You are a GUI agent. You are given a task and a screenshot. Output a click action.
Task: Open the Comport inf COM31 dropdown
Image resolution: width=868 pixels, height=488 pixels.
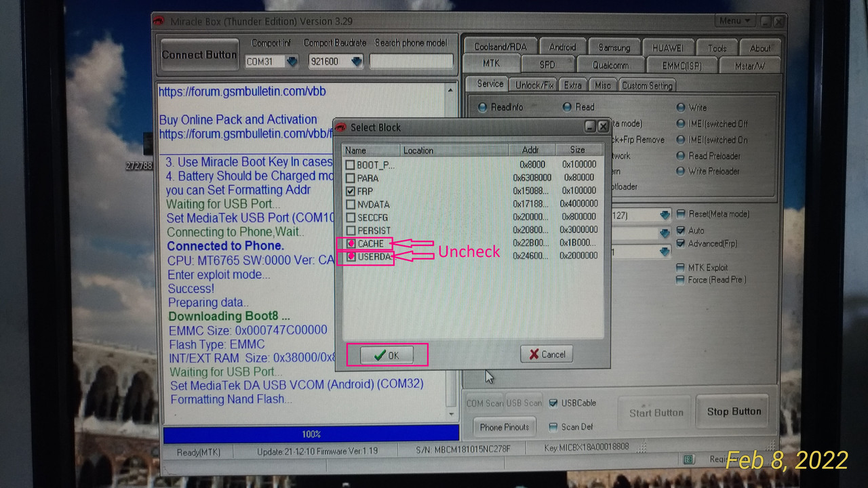(292, 62)
